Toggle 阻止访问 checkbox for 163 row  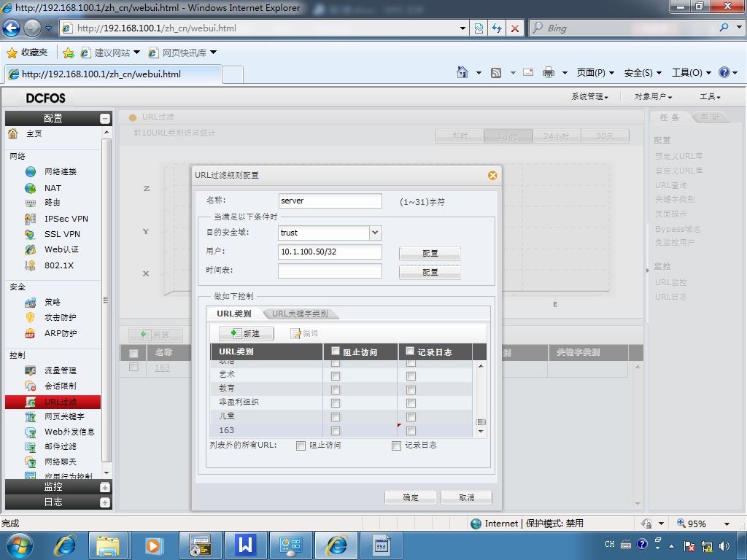coord(336,431)
